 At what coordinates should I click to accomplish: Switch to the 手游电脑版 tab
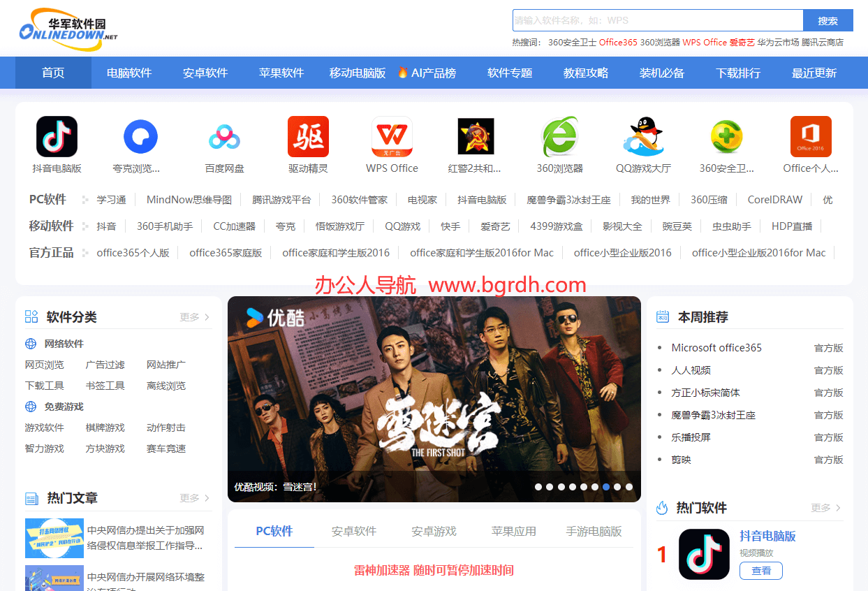(594, 532)
